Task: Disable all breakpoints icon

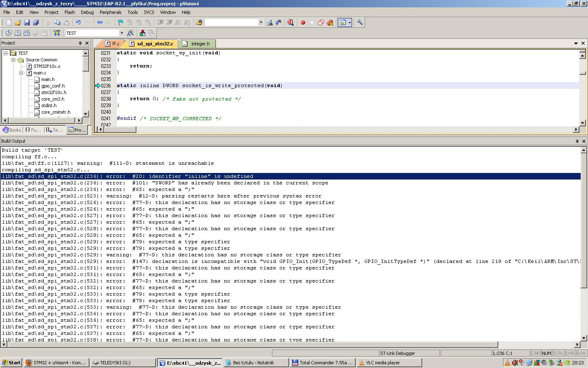Action: (321, 22)
